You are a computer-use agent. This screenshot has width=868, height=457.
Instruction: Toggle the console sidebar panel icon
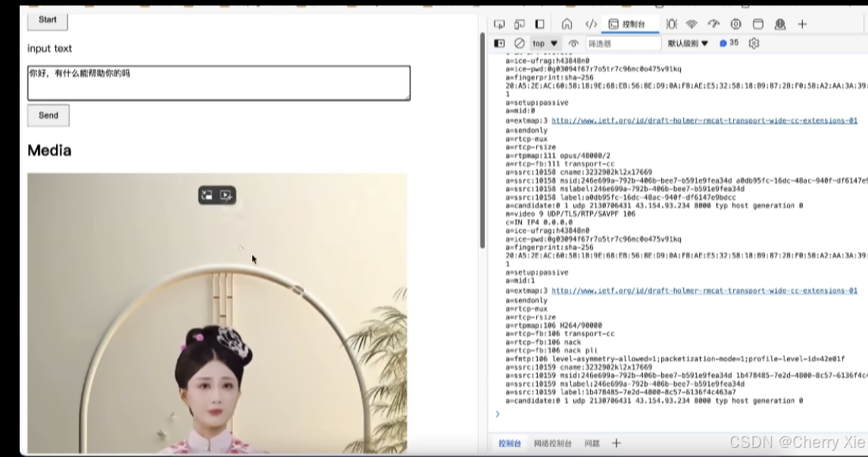499,43
